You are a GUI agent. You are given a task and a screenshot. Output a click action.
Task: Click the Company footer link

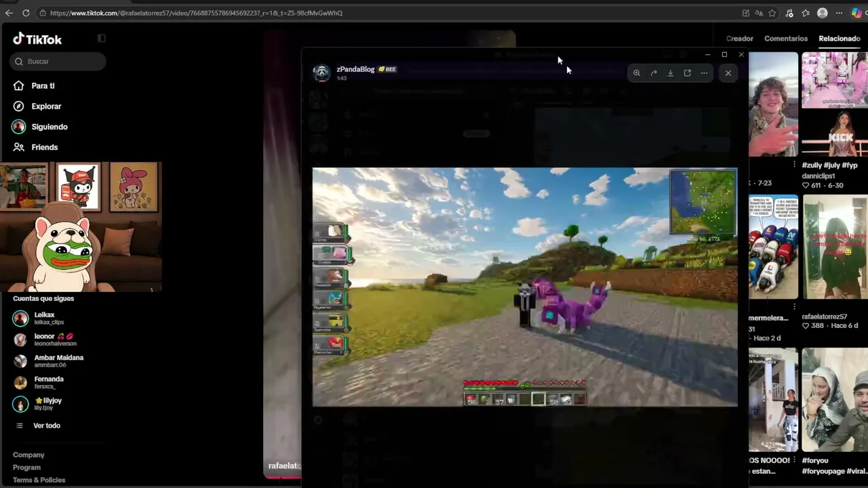point(28,455)
